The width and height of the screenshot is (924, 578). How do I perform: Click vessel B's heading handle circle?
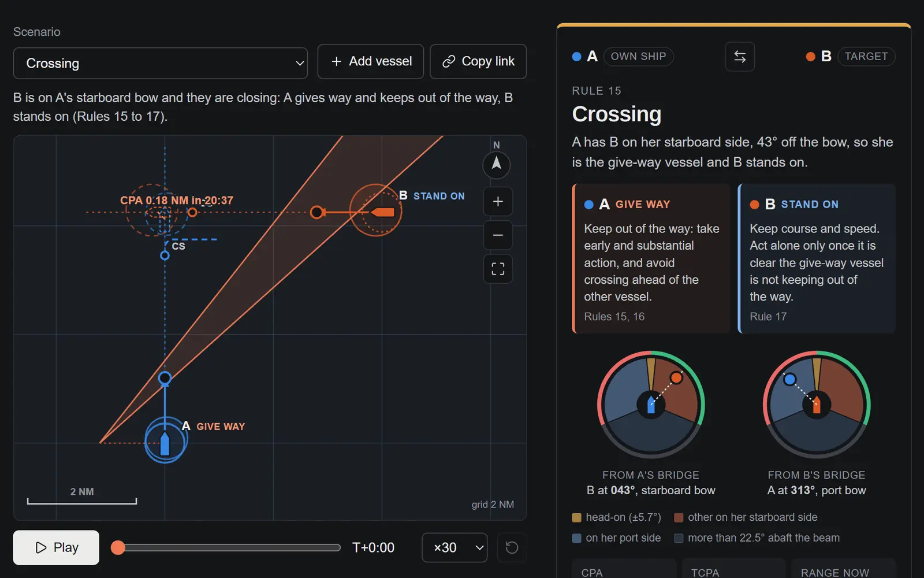coord(316,212)
